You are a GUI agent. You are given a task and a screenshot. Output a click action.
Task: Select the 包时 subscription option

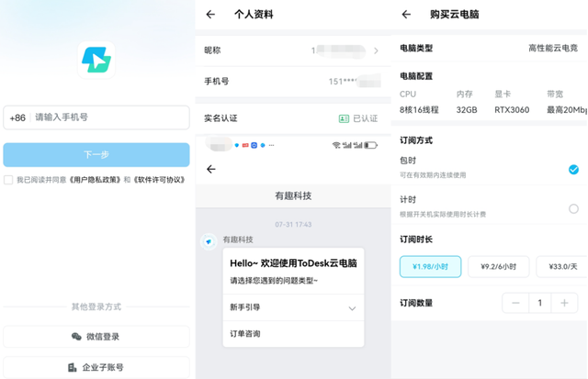[x=489, y=167]
